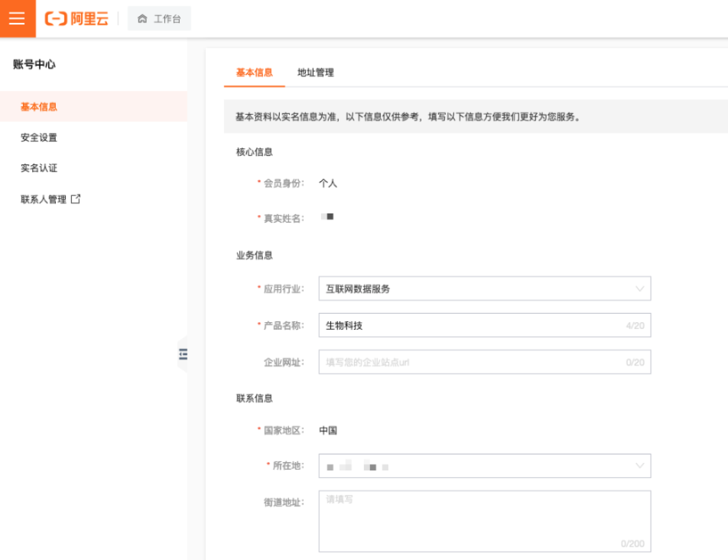Click into the 街道地址 text area

tap(484, 521)
